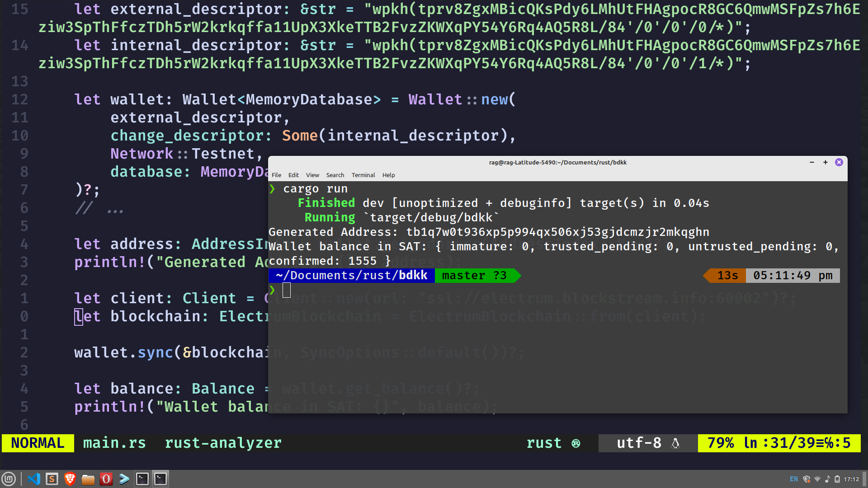Image resolution: width=868 pixels, height=488 pixels.
Task: Open the file manager folder icon
Action: [88, 479]
